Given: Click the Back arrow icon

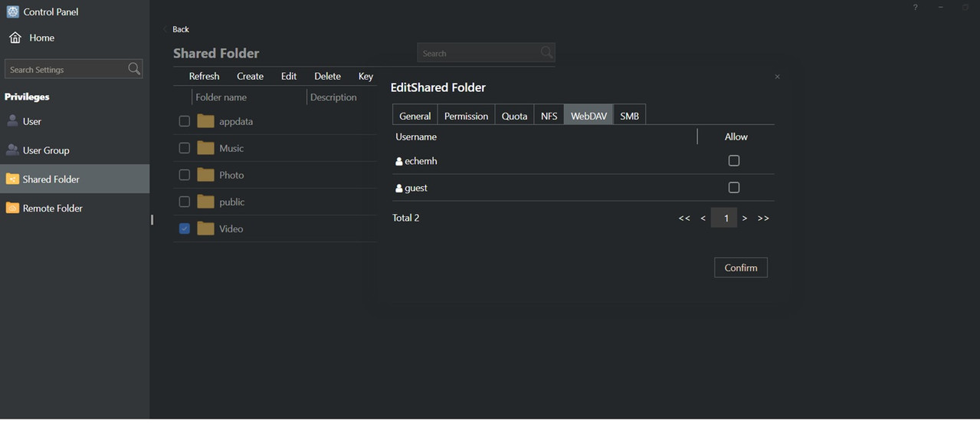Looking at the screenshot, I should click(x=166, y=29).
